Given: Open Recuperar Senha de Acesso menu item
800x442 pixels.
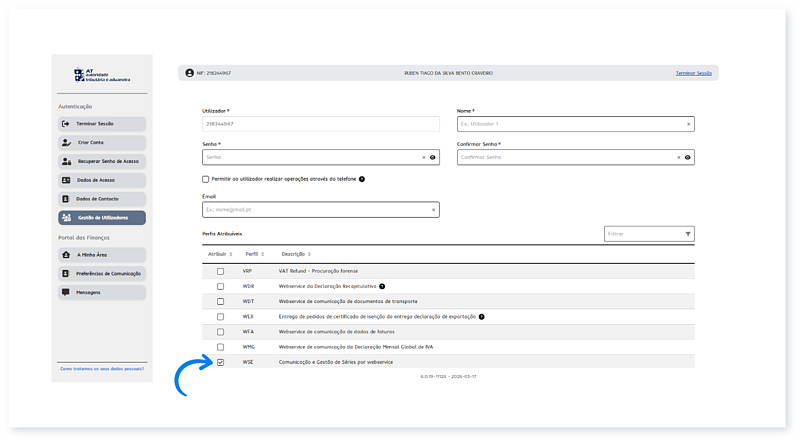Looking at the screenshot, I should (102, 161).
